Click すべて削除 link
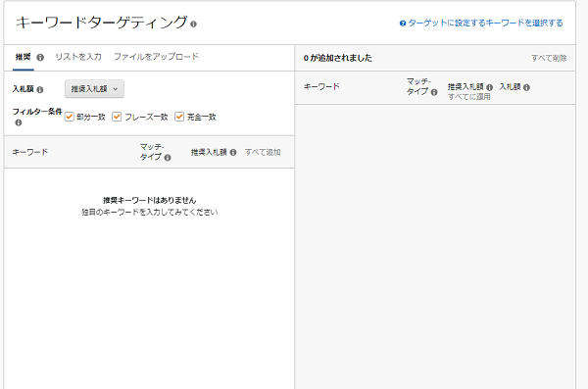Image resolution: width=588 pixels, height=389 pixels. [549, 58]
